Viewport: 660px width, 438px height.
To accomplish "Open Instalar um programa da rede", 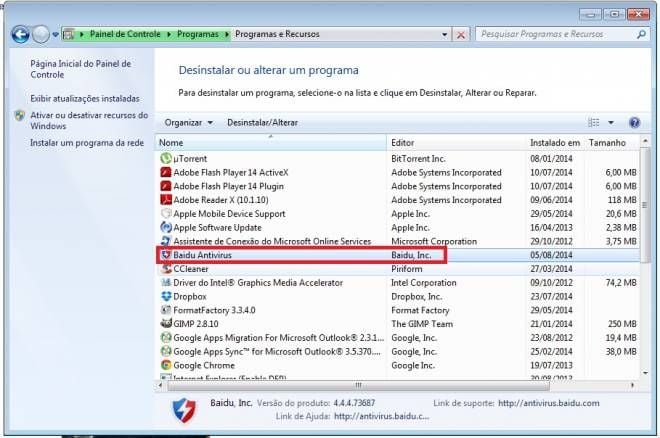I will [87, 143].
